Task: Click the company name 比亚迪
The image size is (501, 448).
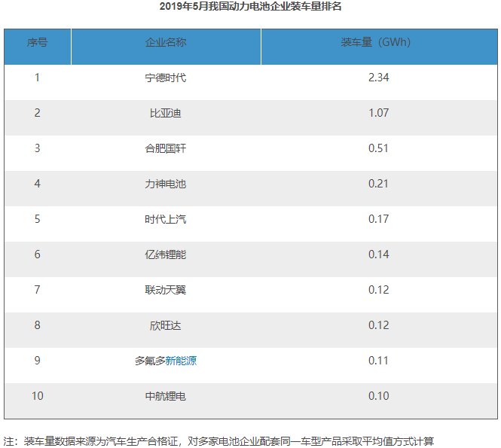Action: point(166,113)
